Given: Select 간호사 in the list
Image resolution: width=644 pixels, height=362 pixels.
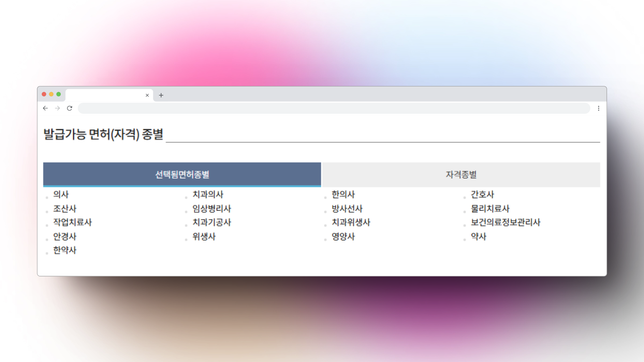Looking at the screenshot, I should click(x=482, y=194).
